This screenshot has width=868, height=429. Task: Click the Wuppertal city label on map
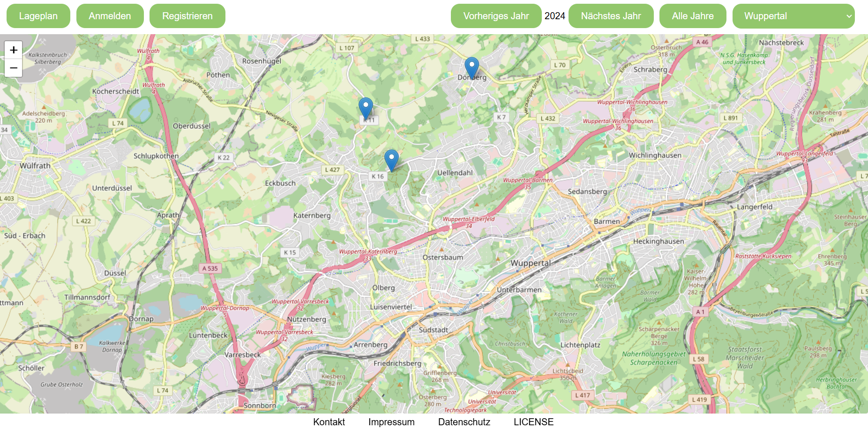pyautogui.click(x=530, y=263)
